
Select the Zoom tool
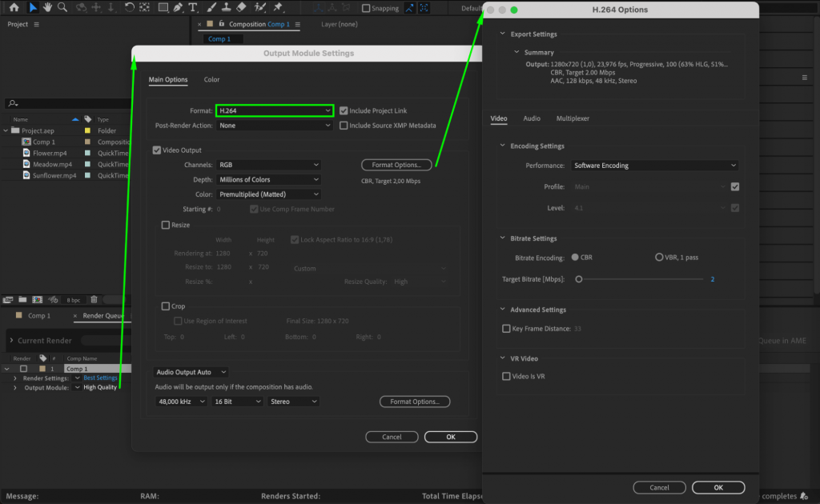(62, 7)
